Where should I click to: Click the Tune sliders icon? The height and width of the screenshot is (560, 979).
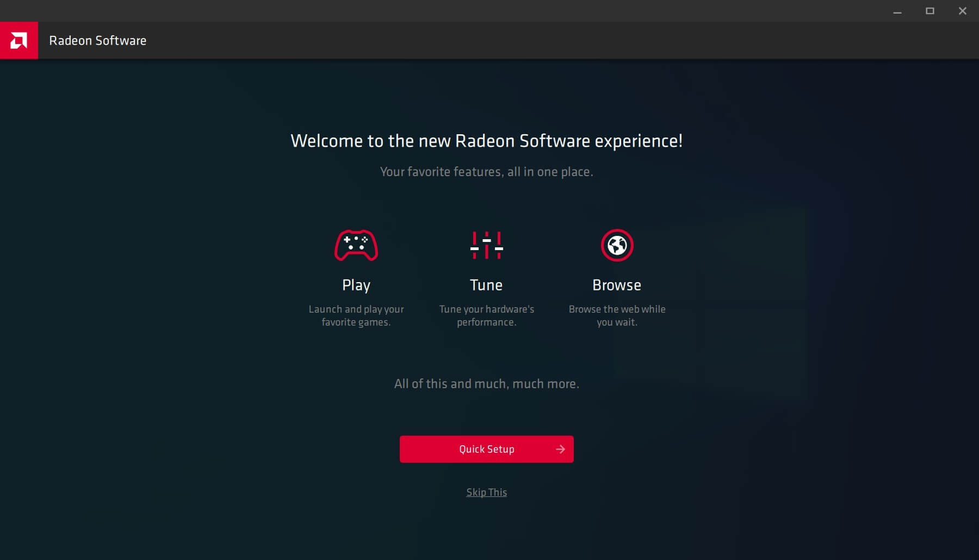(x=487, y=245)
